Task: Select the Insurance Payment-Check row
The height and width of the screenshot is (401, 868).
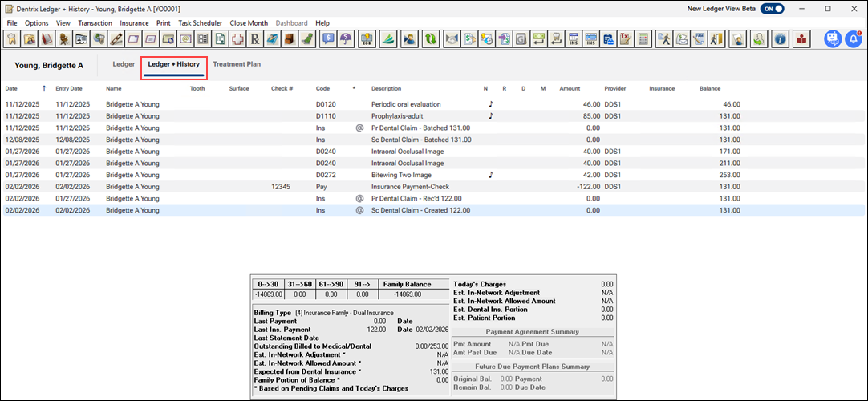Action: [434, 186]
